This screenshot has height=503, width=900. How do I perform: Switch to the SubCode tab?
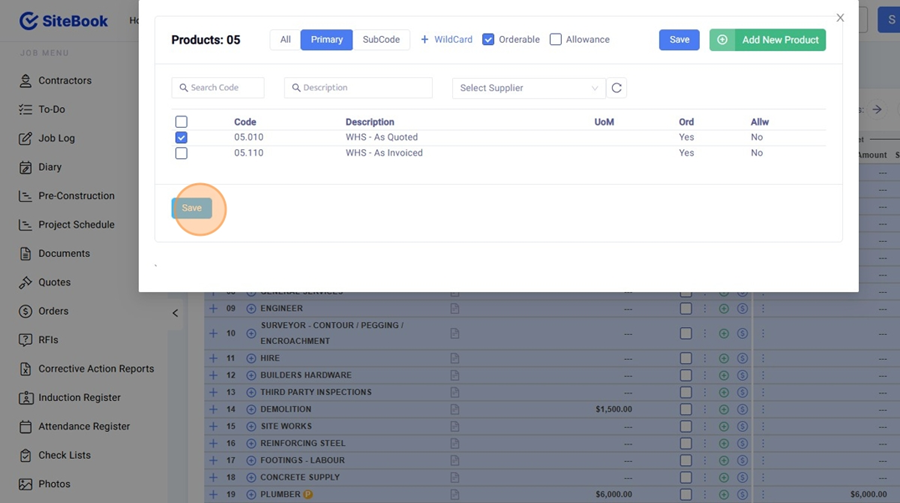tap(381, 40)
